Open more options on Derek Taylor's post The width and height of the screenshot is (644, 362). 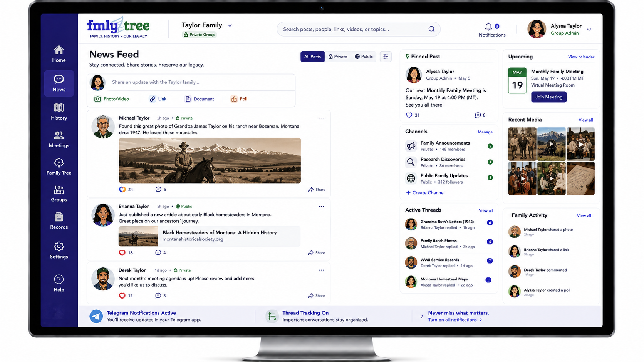point(321,270)
